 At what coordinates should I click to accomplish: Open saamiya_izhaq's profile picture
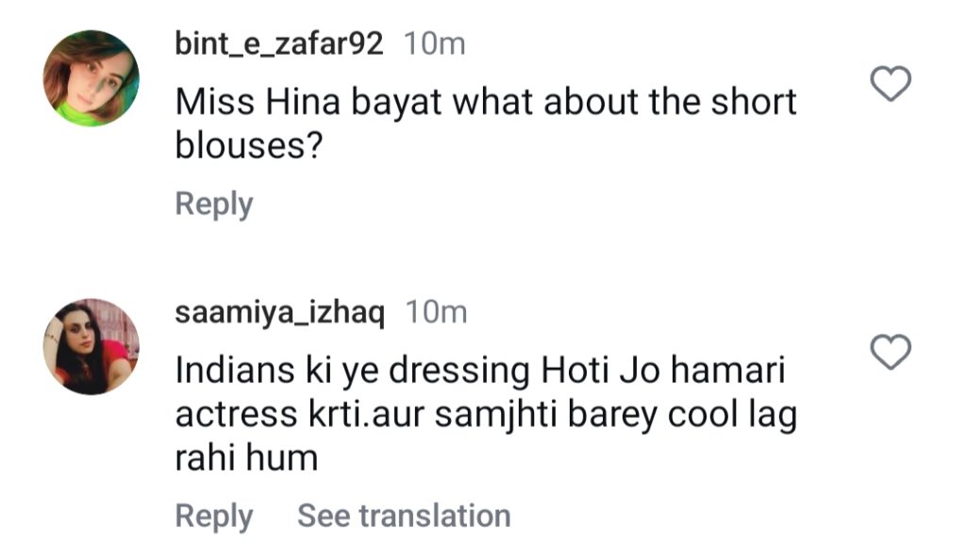click(x=92, y=346)
